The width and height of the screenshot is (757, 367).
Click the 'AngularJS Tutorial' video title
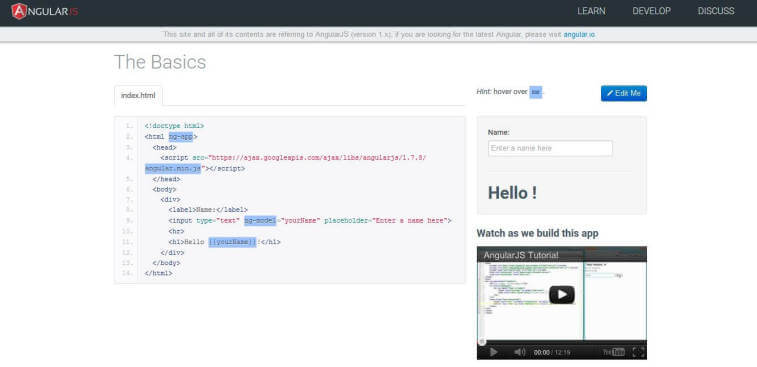(521, 255)
